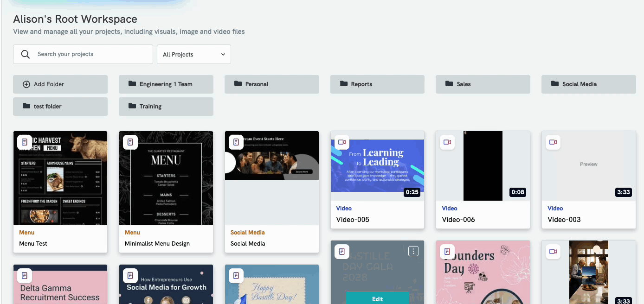
Task: Click the Video-006 title
Action: coord(458,219)
